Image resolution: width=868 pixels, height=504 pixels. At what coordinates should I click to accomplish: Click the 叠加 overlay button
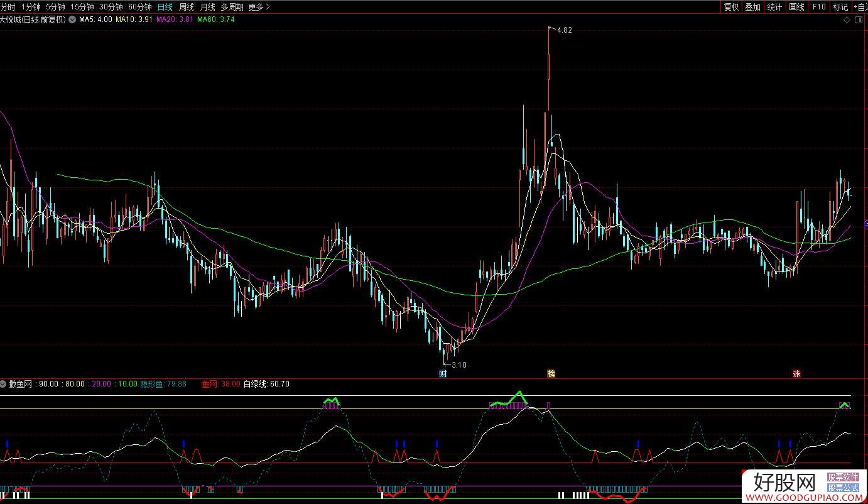(x=752, y=7)
